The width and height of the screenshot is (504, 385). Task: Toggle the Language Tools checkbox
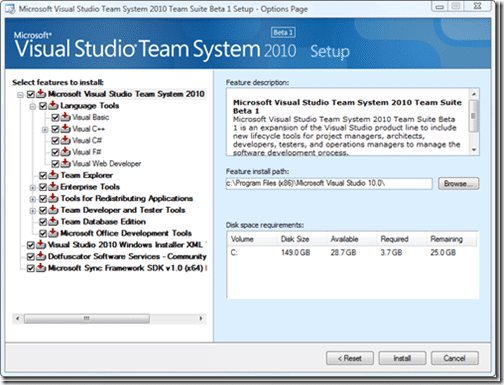[x=43, y=106]
